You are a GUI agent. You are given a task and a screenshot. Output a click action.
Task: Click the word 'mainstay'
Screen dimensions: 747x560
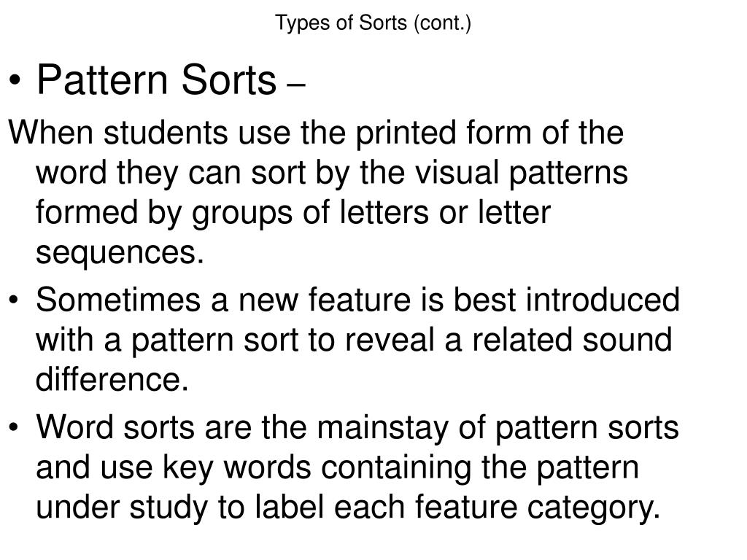tap(382, 427)
